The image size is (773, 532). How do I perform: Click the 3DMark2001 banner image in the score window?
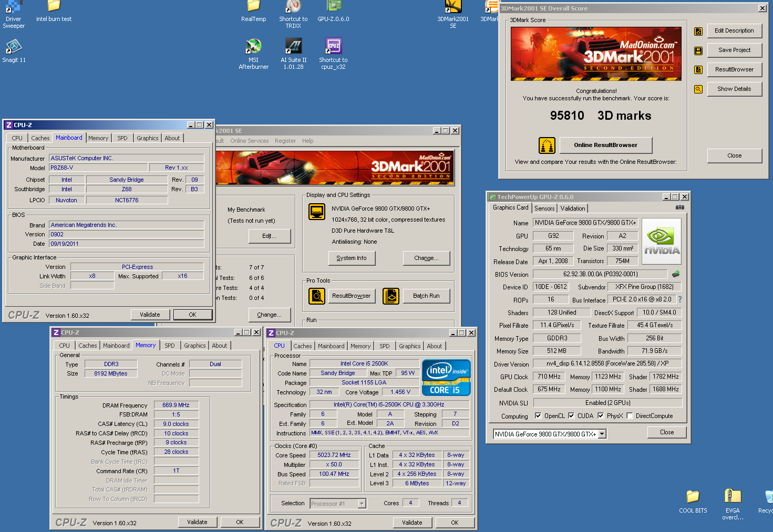[596, 54]
